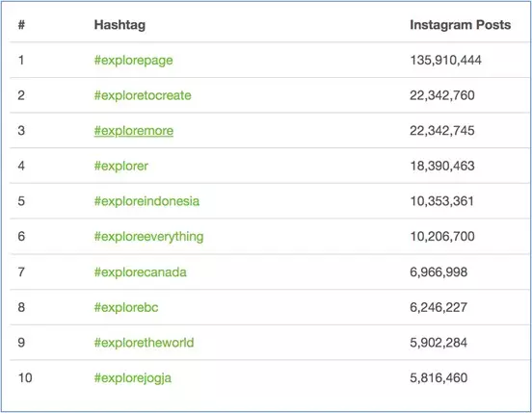
Task: Click the Instagram Posts column header
Action: click(460, 25)
